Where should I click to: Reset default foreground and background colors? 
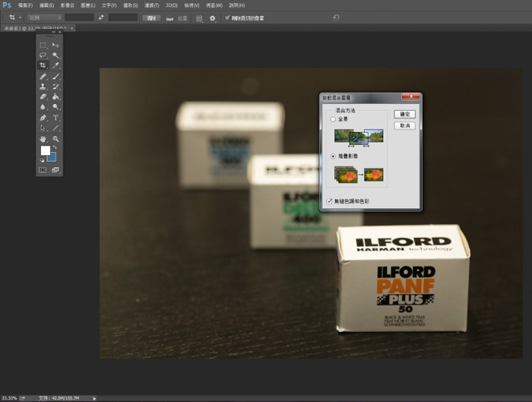coord(42,160)
